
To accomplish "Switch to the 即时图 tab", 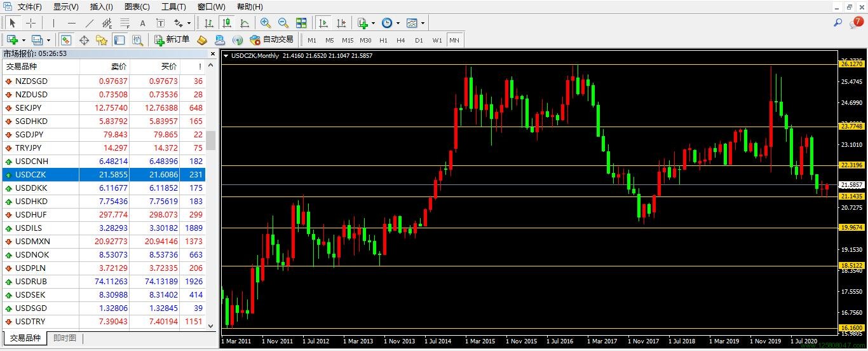I will pyautogui.click(x=65, y=338).
